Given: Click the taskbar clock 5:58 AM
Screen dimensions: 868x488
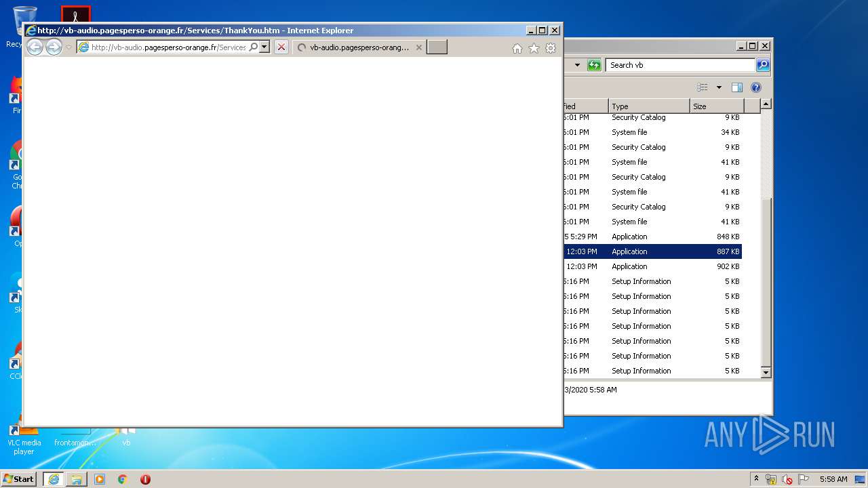Looking at the screenshot, I should [x=833, y=479].
